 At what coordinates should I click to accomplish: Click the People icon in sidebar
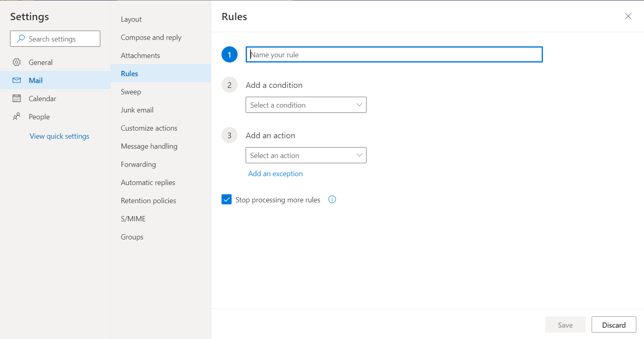[17, 116]
